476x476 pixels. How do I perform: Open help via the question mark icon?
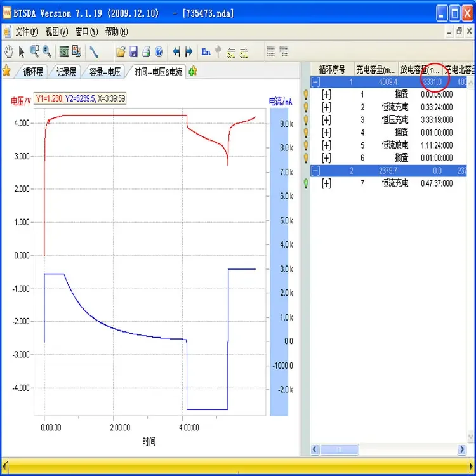tap(159, 51)
